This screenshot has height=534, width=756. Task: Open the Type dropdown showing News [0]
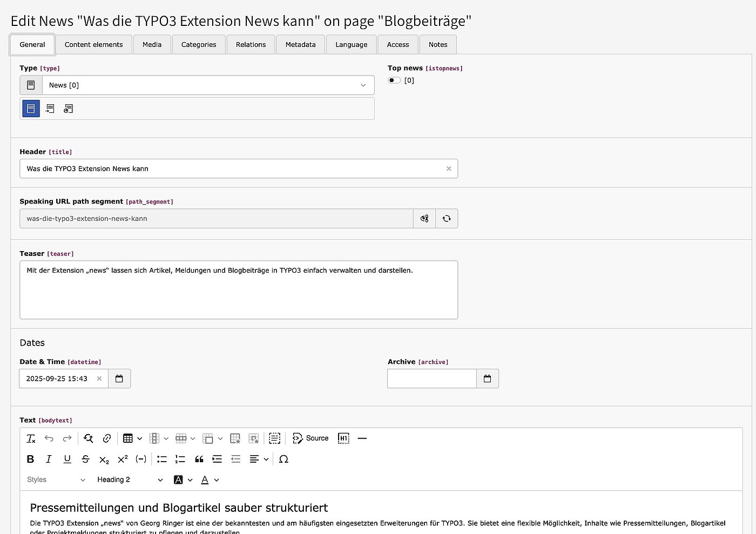(x=208, y=85)
